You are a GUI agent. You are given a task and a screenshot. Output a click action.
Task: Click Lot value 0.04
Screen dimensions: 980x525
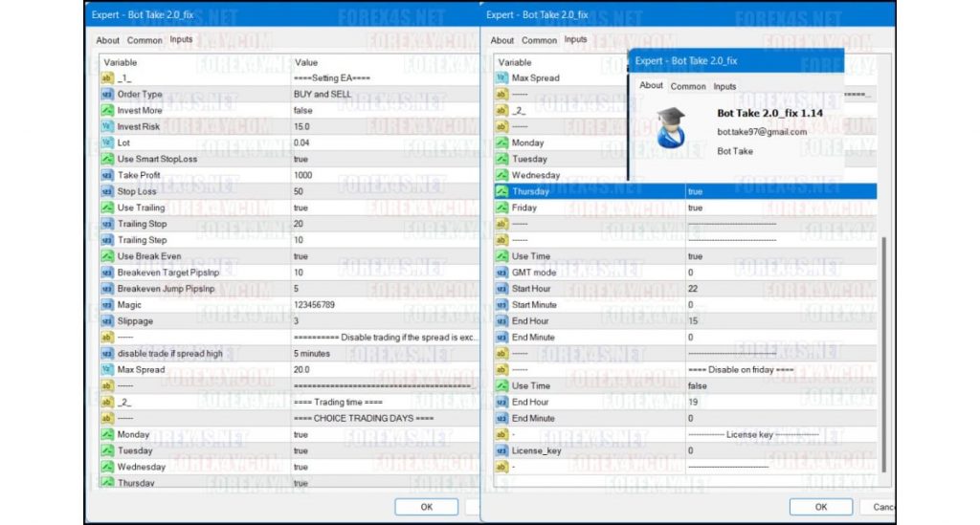(x=301, y=142)
